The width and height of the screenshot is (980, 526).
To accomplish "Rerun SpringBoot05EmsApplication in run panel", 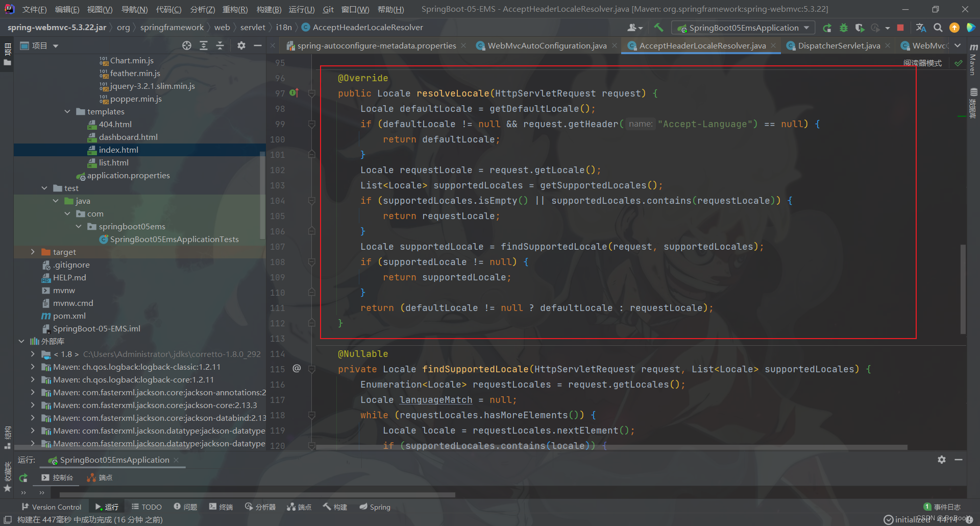I will pyautogui.click(x=23, y=478).
